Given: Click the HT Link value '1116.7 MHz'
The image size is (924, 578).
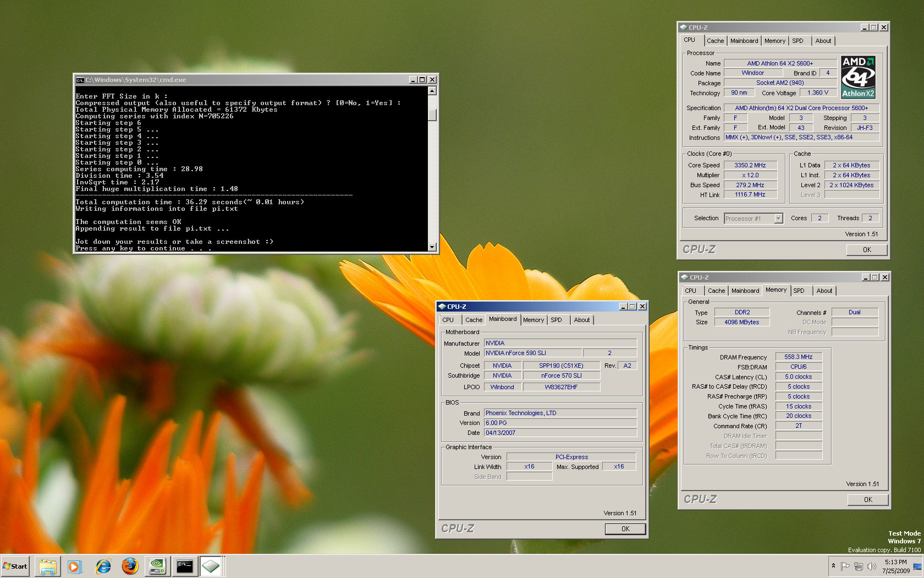Looking at the screenshot, I should pyautogui.click(x=750, y=194).
